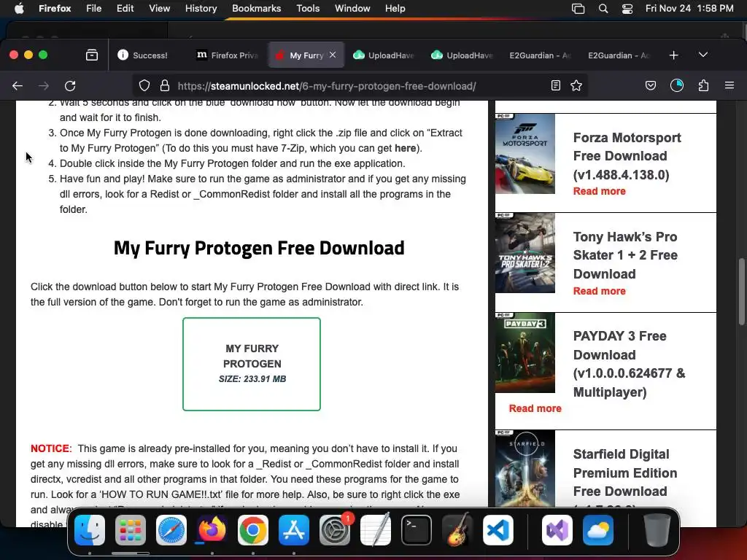Reload the current page
747x560 pixels.
coord(70,86)
